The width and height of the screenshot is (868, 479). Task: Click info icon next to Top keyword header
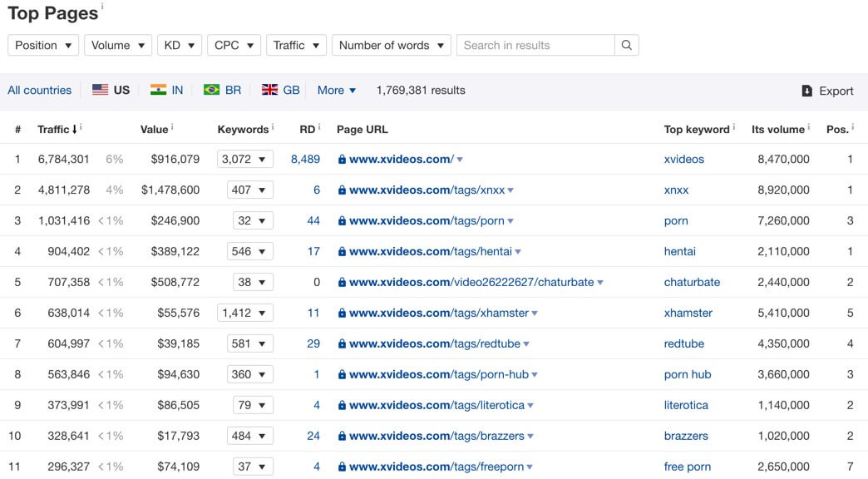(x=733, y=126)
